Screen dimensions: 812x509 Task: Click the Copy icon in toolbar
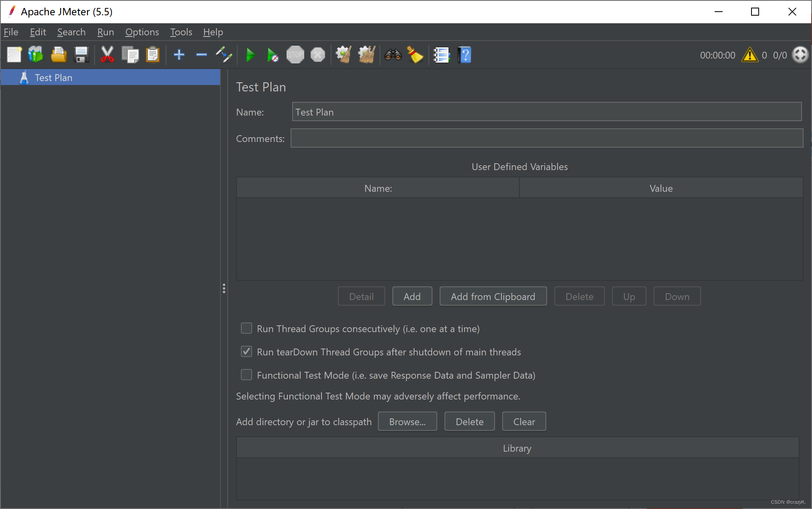tap(130, 55)
